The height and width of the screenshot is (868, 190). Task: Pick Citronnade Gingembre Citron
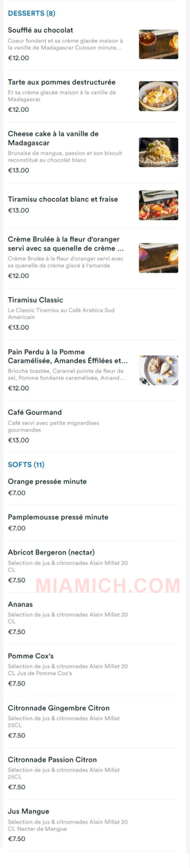click(93, 722)
